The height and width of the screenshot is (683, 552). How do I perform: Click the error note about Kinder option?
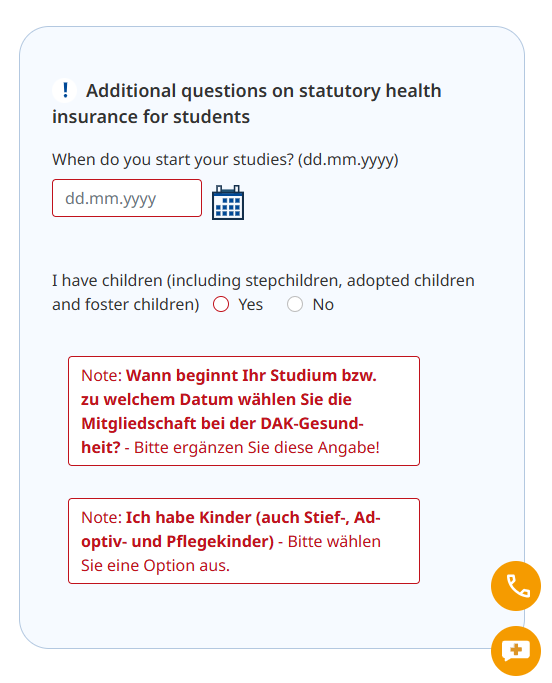(x=244, y=541)
